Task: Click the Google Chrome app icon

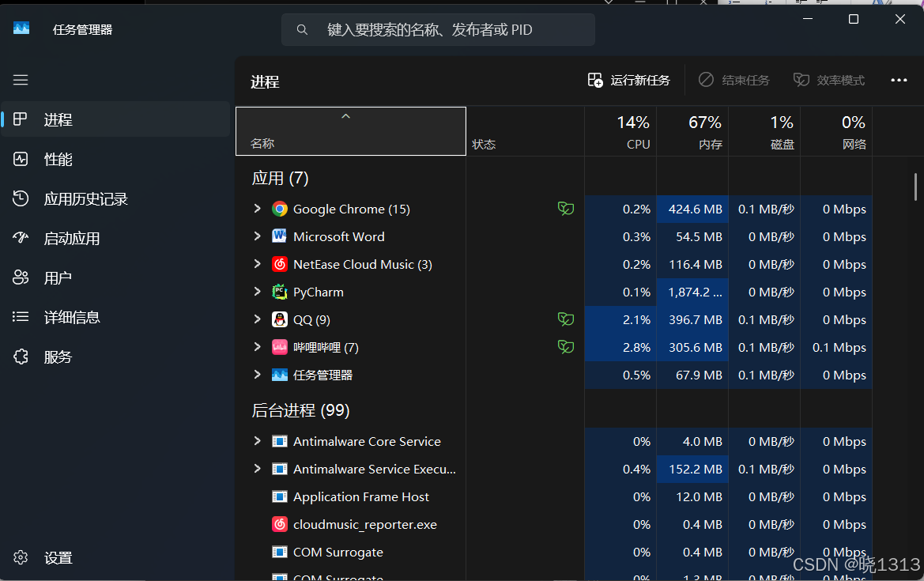Action: pos(279,209)
